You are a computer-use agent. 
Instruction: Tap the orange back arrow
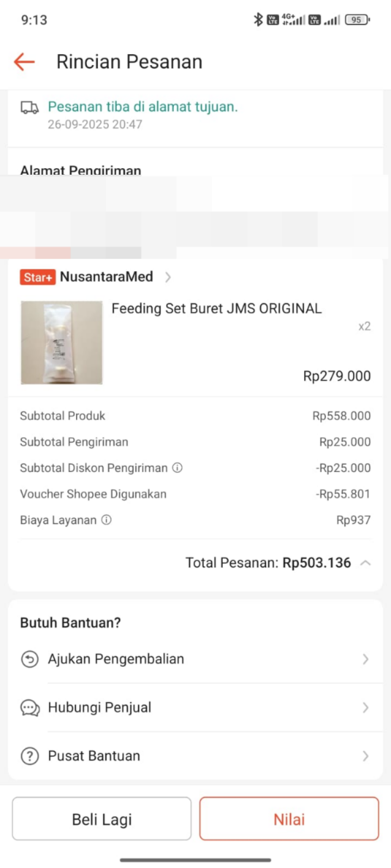point(24,62)
